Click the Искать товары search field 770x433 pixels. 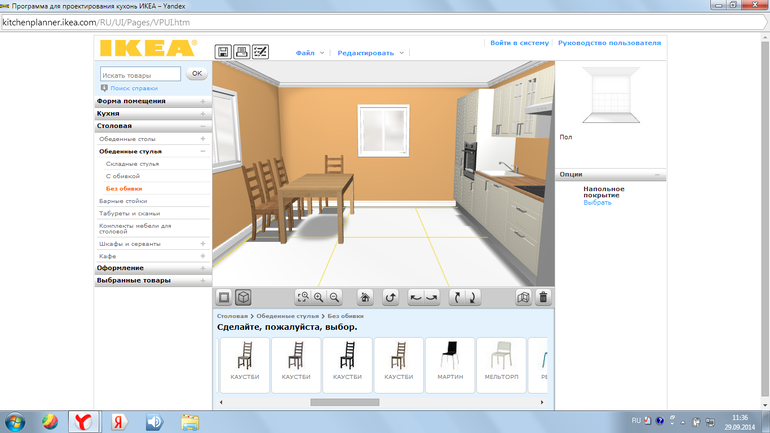tap(140, 74)
